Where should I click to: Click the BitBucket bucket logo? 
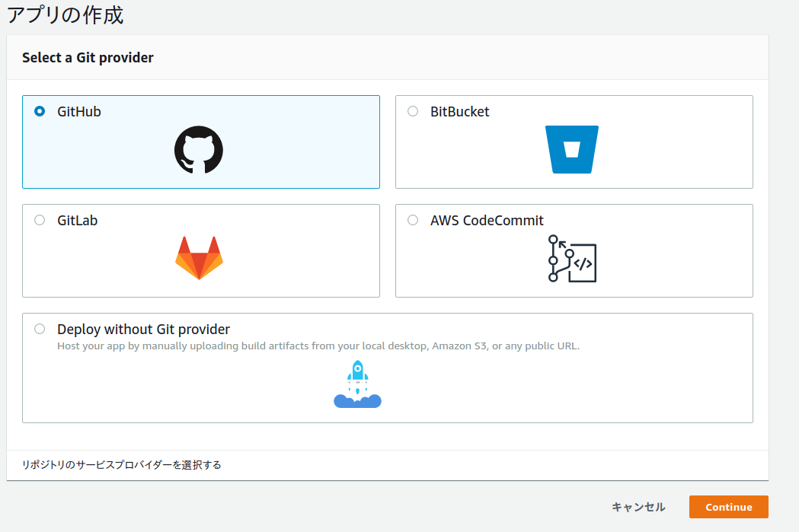tap(572, 149)
